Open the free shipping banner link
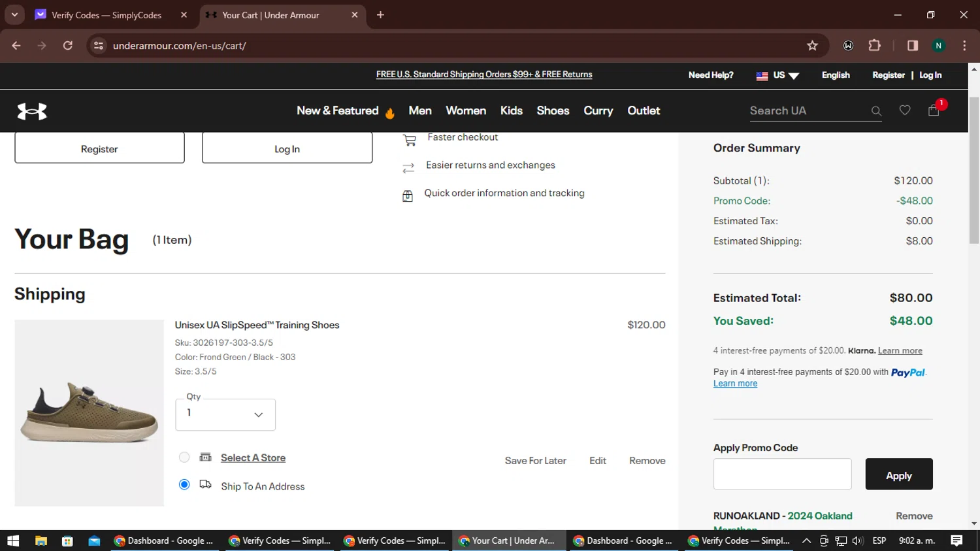The image size is (980, 551). [484, 75]
